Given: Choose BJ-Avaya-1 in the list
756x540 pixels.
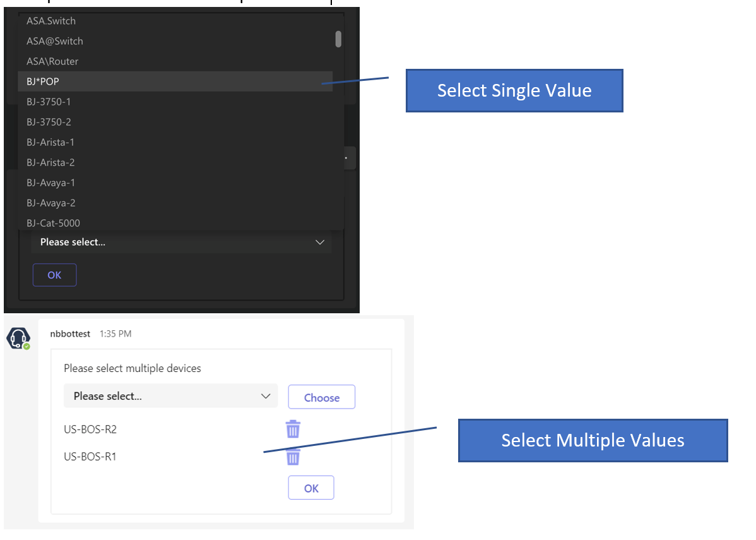Looking at the screenshot, I should [50, 183].
